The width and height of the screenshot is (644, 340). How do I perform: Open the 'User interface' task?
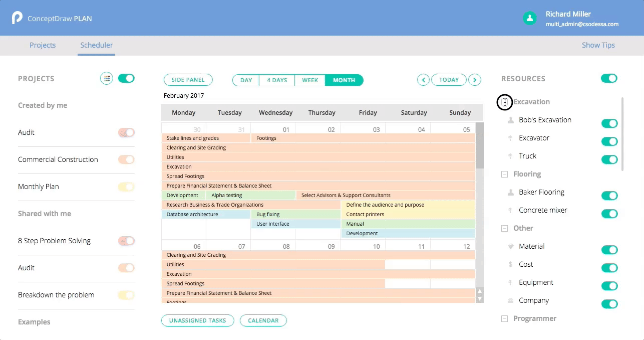click(296, 224)
